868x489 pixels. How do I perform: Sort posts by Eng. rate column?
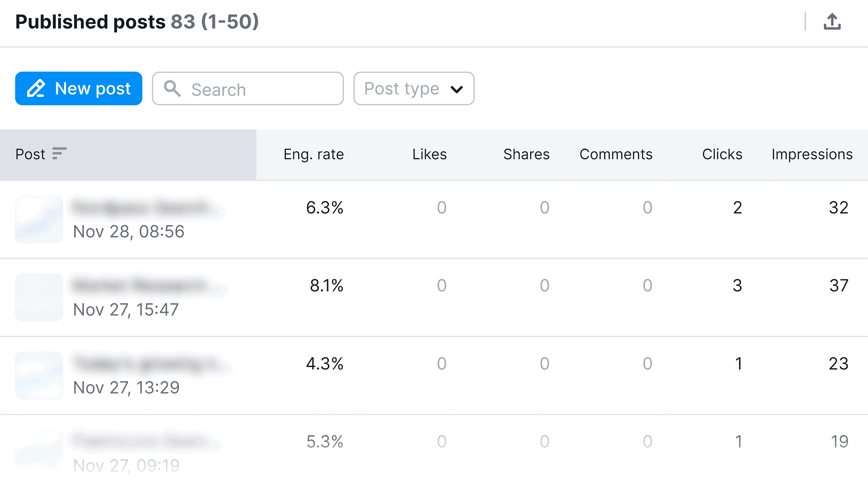point(313,154)
